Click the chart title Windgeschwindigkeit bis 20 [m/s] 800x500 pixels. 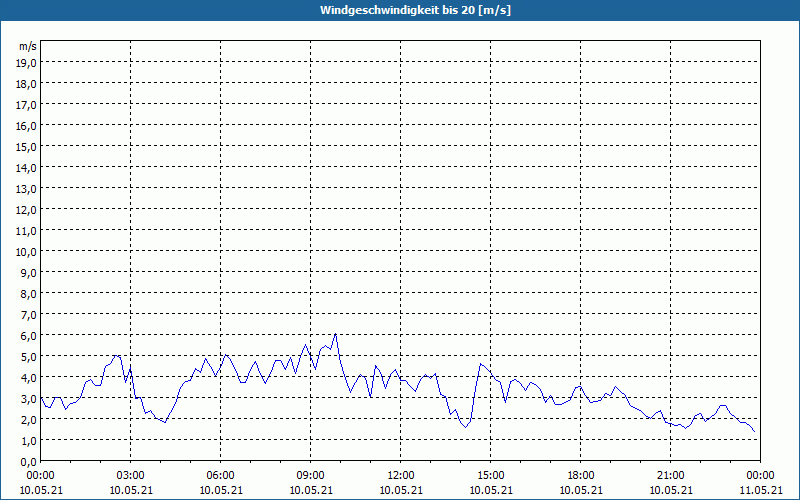pyautogui.click(x=415, y=10)
